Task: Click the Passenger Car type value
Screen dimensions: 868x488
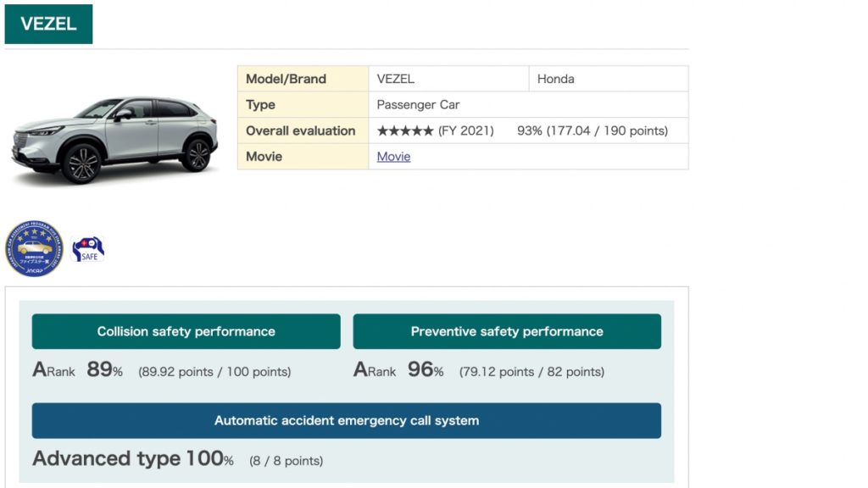Action: tap(418, 105)
